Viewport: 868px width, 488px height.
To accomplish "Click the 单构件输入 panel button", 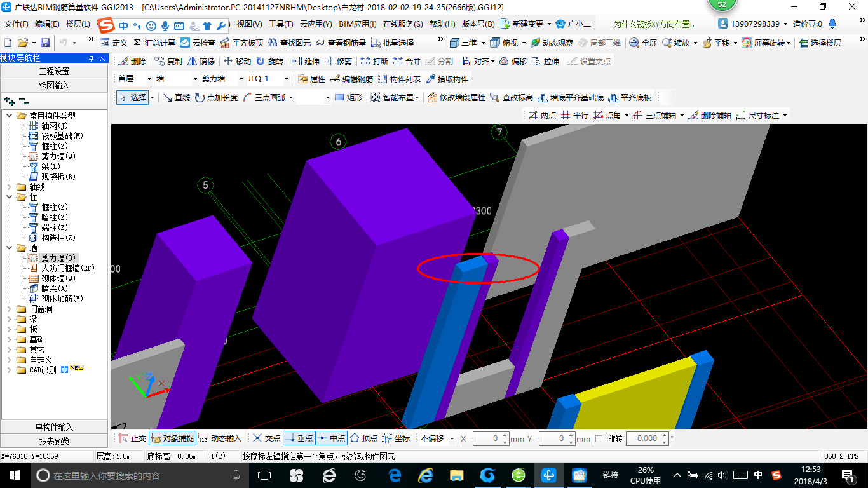I will 54,427.
